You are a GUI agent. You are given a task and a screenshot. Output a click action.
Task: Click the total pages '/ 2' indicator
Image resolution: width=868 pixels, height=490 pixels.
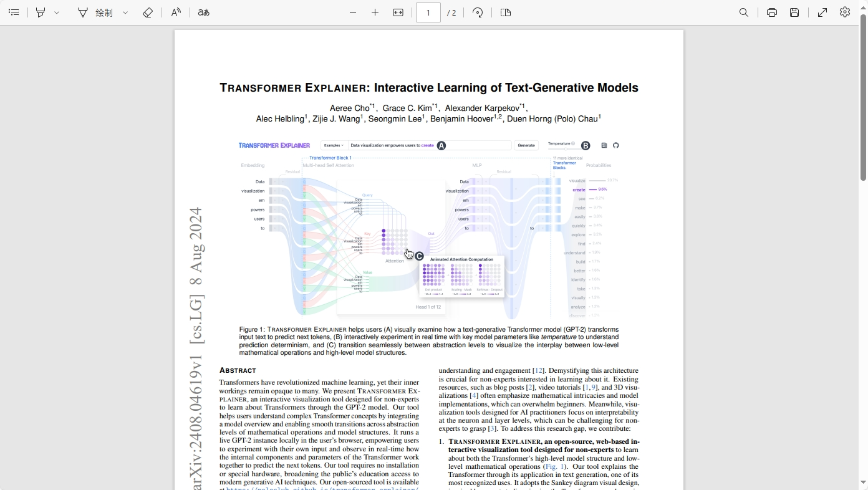(x=451, y=12)
